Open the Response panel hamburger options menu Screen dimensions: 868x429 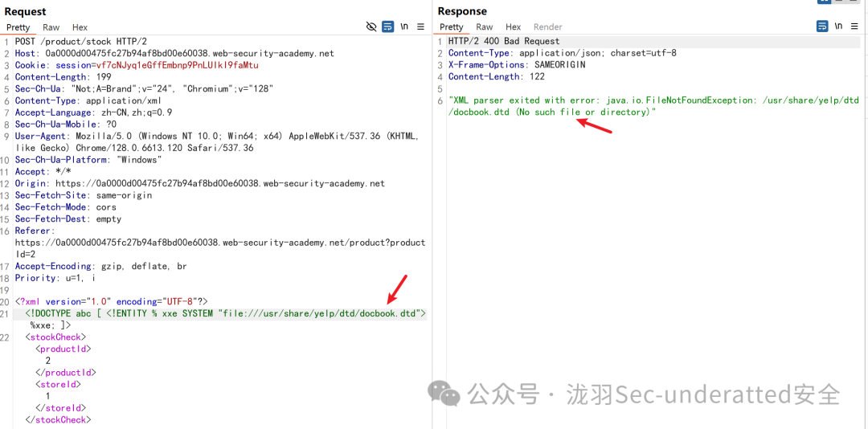pyautogui.click(x=854, y=27)
